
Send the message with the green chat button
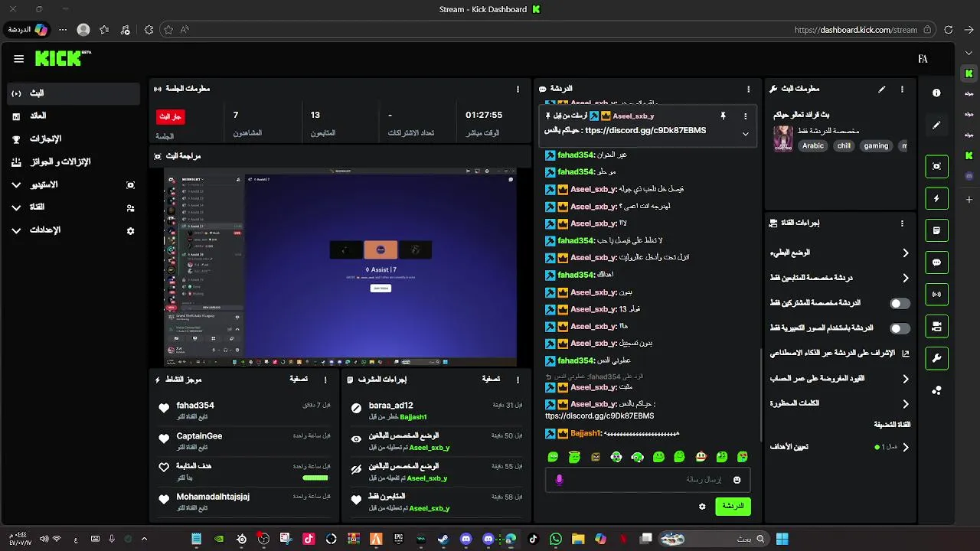pos(733,506)
